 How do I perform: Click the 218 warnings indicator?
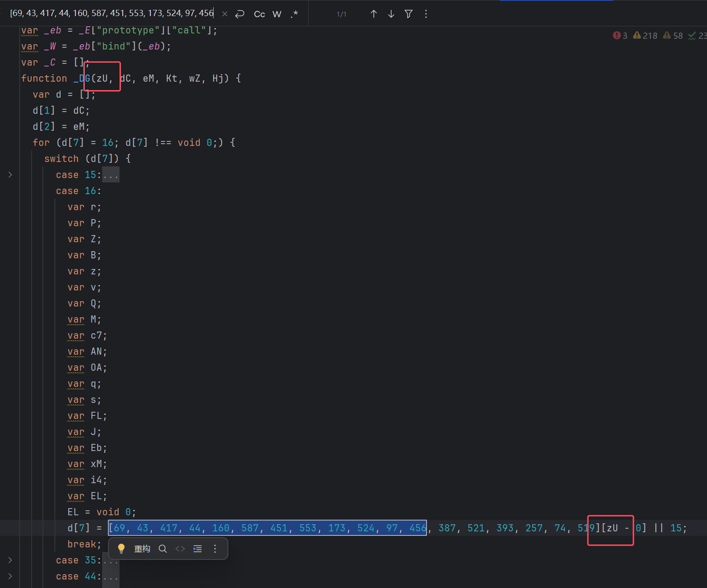pyautogui.click(x=645, y=36)
